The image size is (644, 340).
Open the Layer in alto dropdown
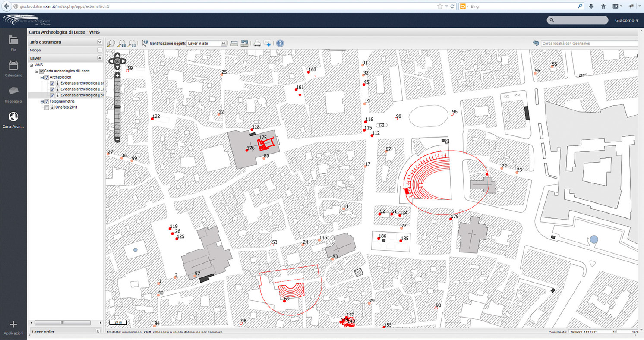tap(207, 44)
